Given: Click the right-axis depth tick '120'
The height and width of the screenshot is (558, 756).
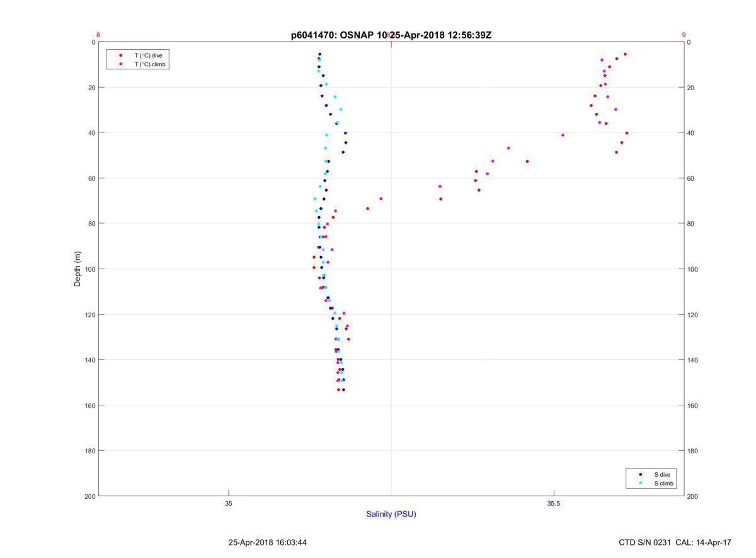Looking at the screenshot, I should pyautogui.click(x=692, y=315).
